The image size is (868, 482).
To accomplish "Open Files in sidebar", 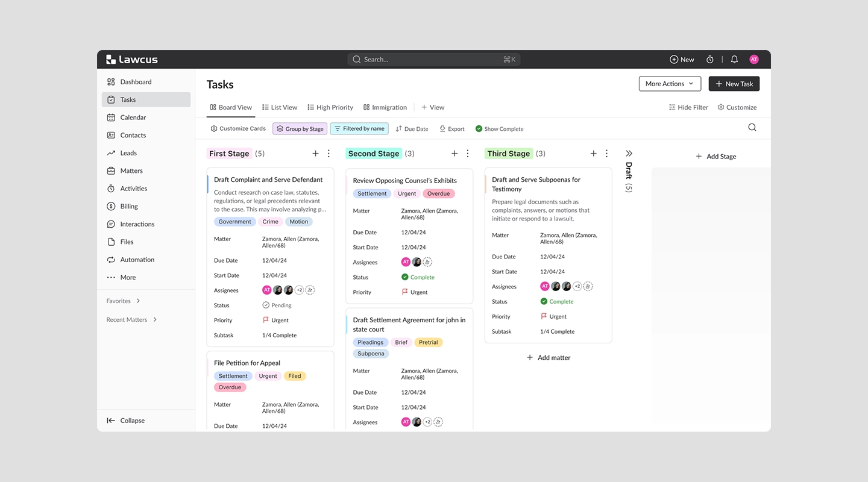I will (146, 242).
